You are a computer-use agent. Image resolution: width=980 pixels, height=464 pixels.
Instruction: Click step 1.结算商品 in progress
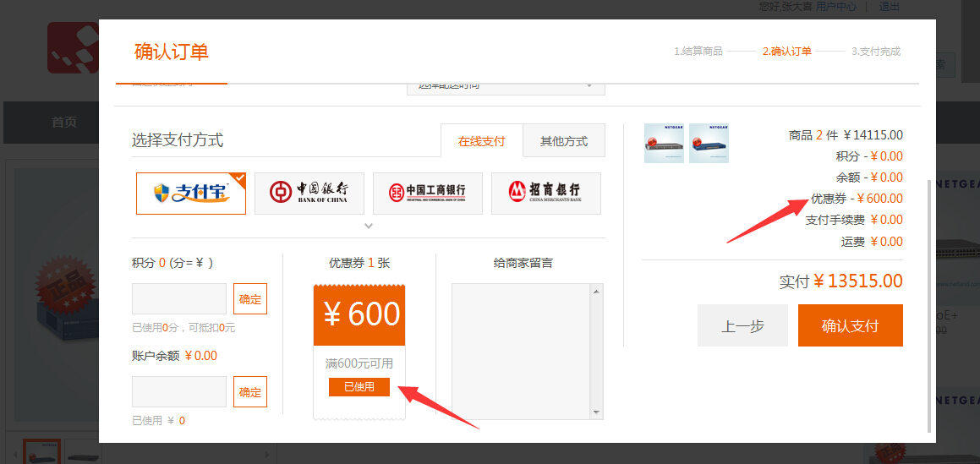tap(698, 52)
